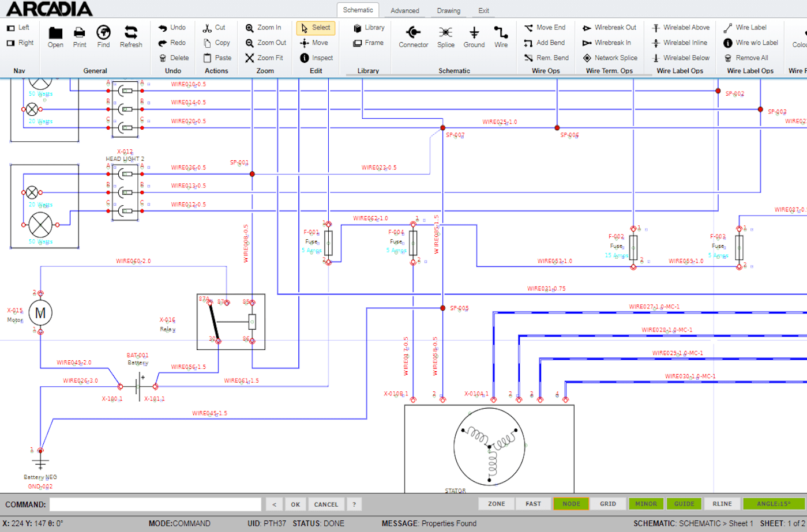Open the Find tool
Image resolution: width=807 pixels, height=532 pixels.
[103, 33]
